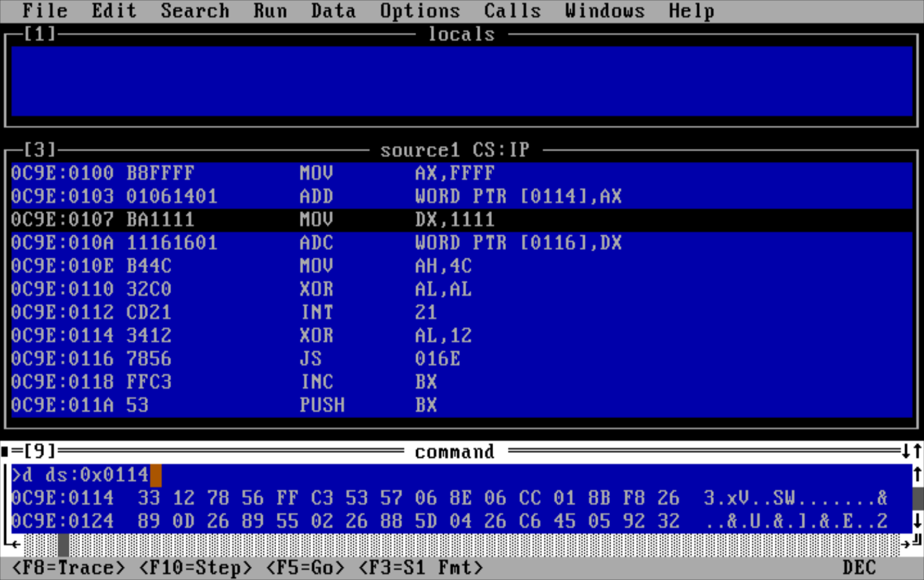Viewport: 924px width, 580px height.
Task: Select the locals window title
Action: [461, 35]
